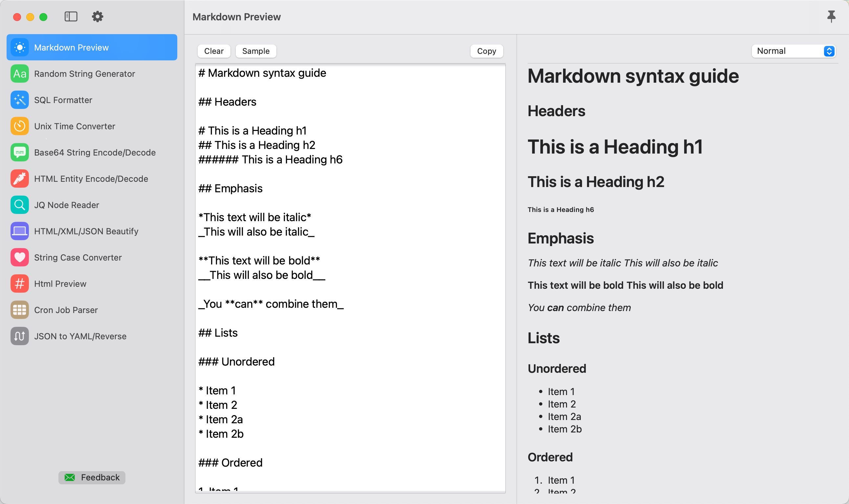Open the String Case Converter heart icon
Viewport: 849px width, 504px height.
coord(20,258)
